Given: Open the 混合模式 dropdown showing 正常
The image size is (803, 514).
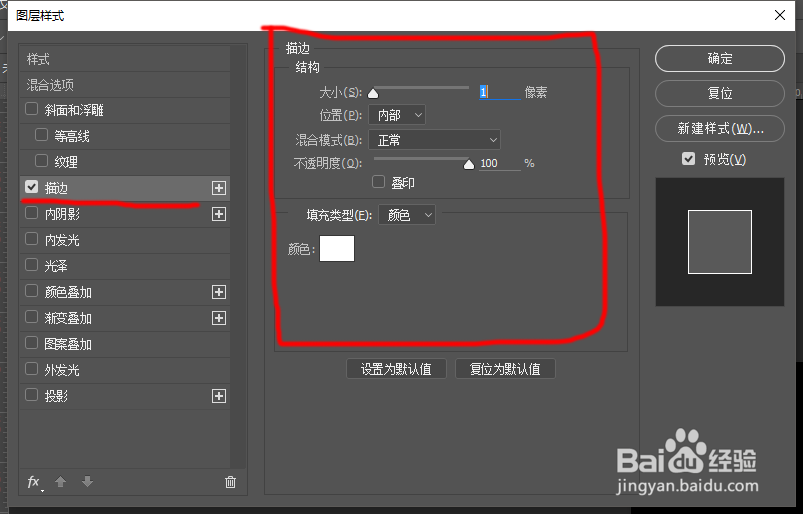Looking at the screenshot, I should [x=434, y=140].
